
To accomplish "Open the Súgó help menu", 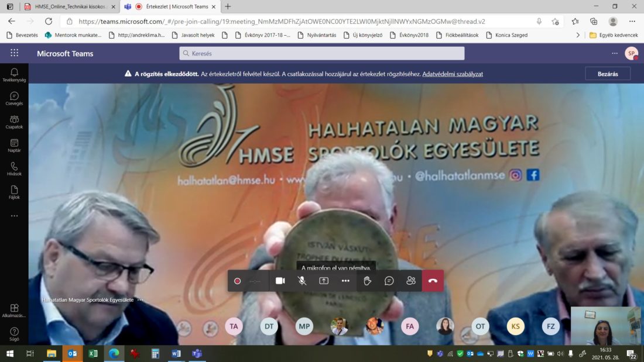I will click(x=14, y=334).
